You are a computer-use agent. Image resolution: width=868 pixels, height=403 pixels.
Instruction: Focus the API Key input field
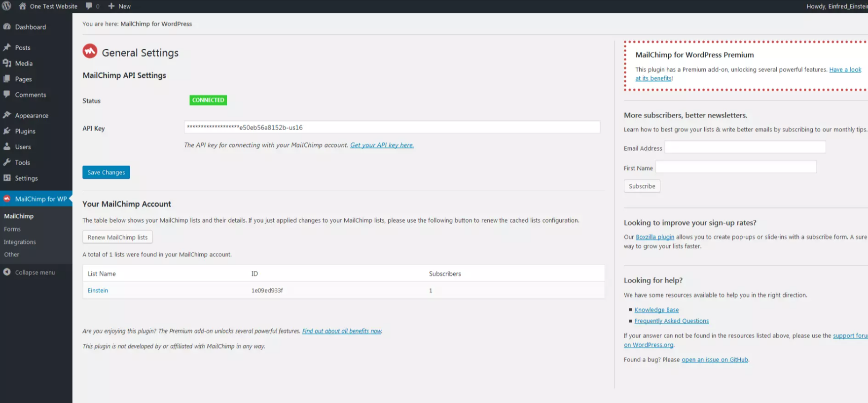tap(392, 127)
